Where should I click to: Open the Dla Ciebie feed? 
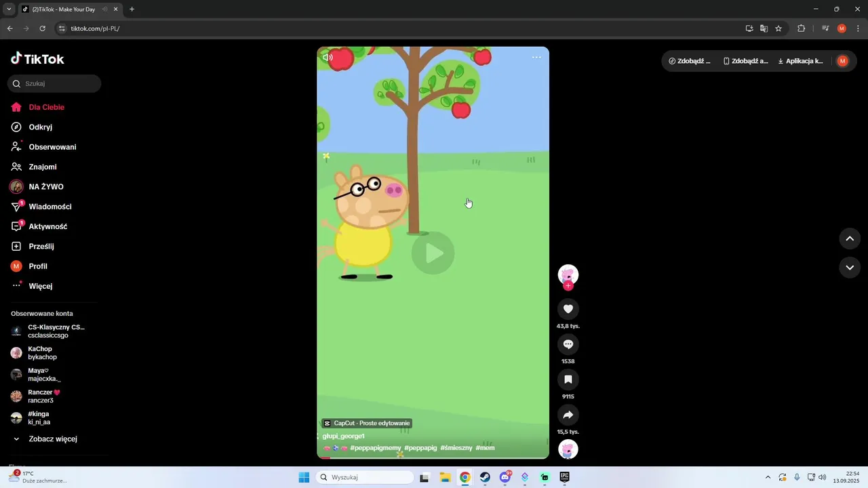[x=46, y=107]
